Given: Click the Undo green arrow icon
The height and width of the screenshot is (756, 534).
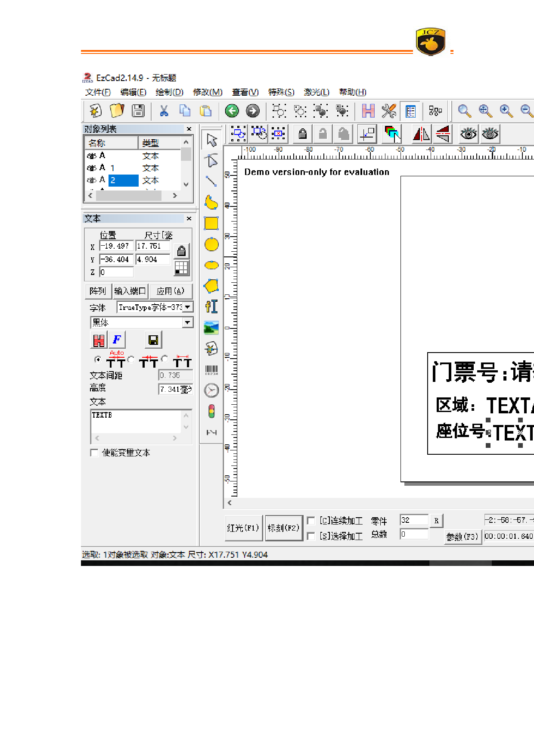Looking at the screenshot, I should pyautogui.click(x=232, y=111).
